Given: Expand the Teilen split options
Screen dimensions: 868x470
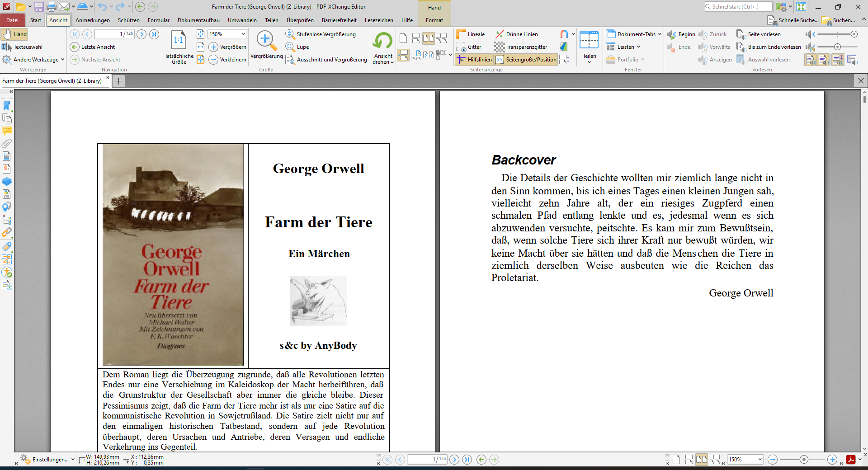Looking at the screenshot, I should (589, 59).
